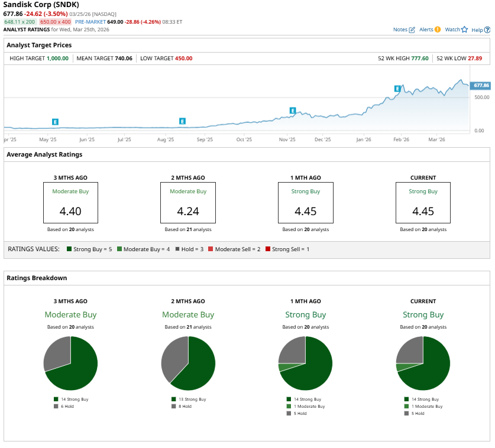Click the Moderate Buy green legend swatch
This screenshot has width=495, height=448.
[119, 249]
